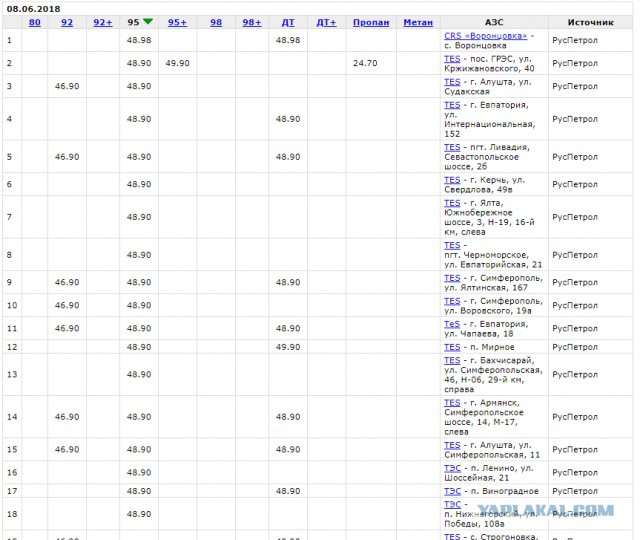Select 95+ price 49.90 in row 2
Screen dimensions: 640x540
point(177,63)
